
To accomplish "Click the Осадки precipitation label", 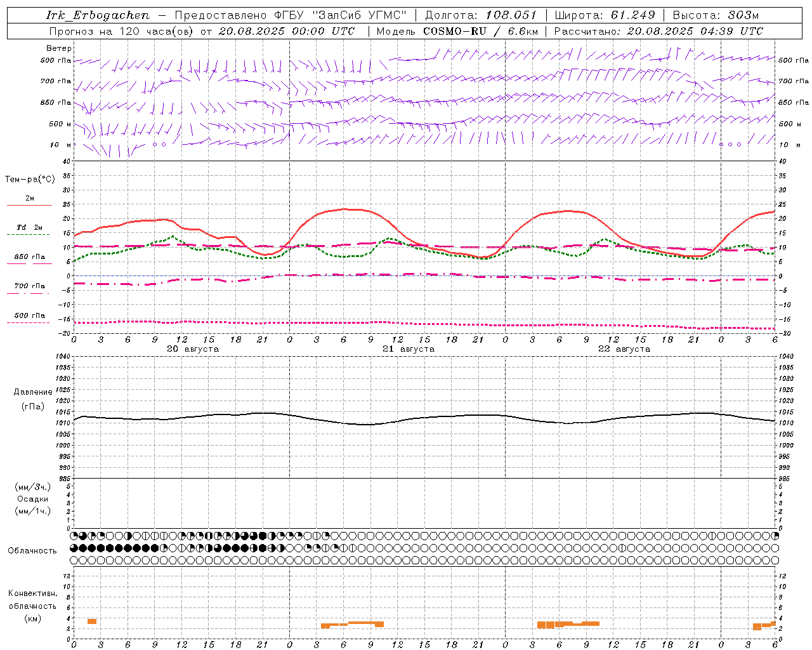I will point(33,499).
